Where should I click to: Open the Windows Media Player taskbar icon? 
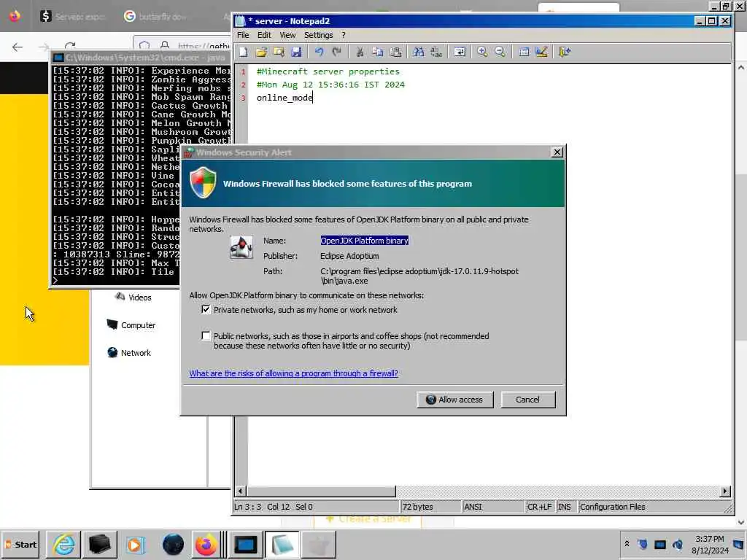pyautogui.click(x=135, y=544)
